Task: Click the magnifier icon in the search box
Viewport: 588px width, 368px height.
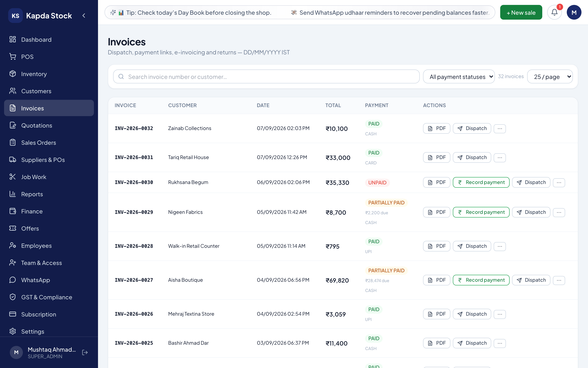Action: point(121,77)
